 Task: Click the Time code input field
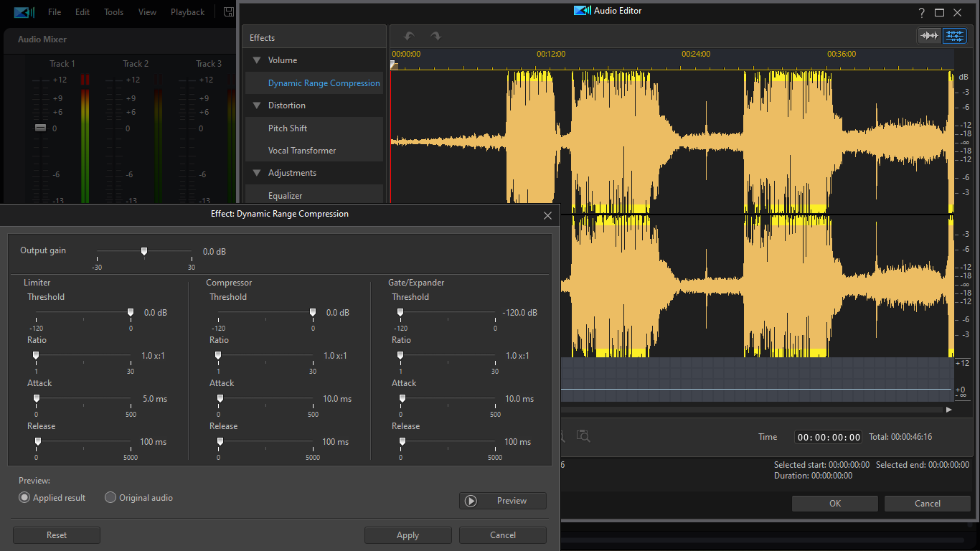coord(828,438)
